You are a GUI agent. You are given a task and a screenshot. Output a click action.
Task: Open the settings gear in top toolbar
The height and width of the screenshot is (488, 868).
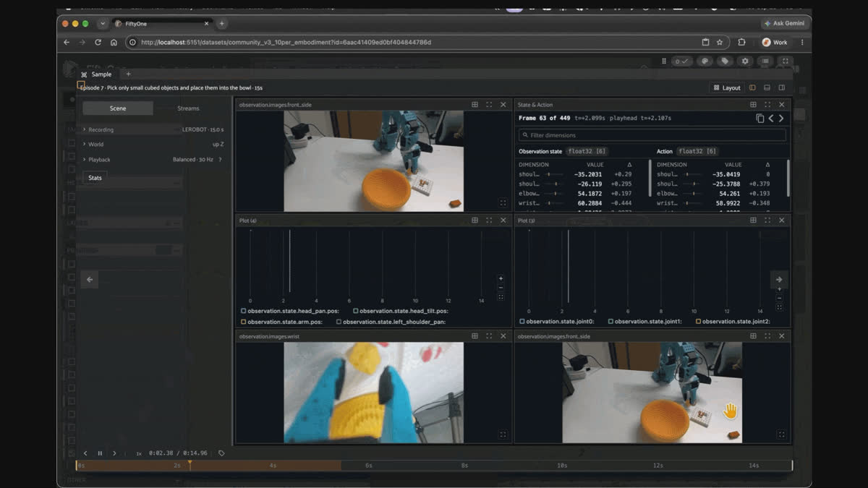[745, 61]
